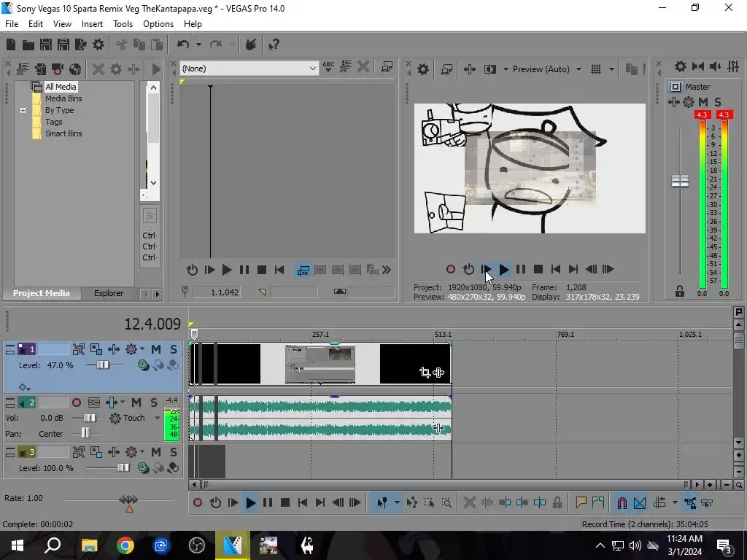
Task: Adjust track 1 Level slider
Action: coord(102,365)
